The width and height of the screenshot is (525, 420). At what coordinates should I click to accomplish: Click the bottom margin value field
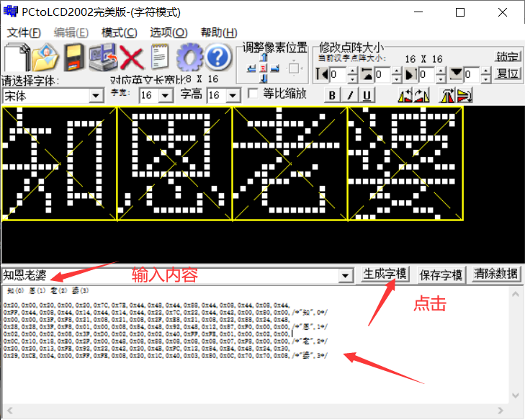click(472, 74)
